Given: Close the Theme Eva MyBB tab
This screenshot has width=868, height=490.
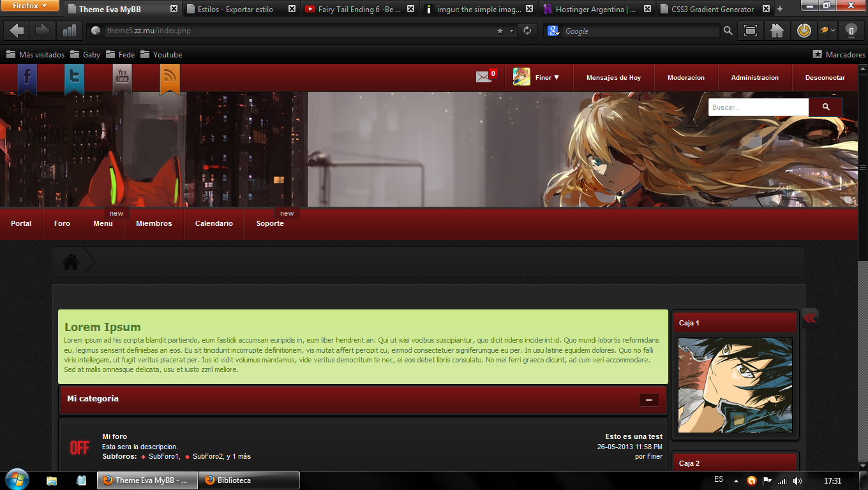Looking at the screenshot, I should pos(174,10).
